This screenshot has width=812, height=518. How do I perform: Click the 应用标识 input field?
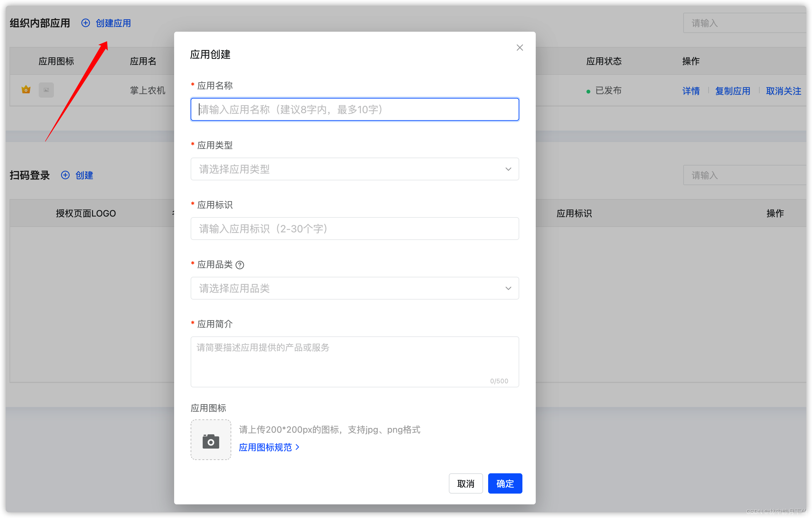354,229
